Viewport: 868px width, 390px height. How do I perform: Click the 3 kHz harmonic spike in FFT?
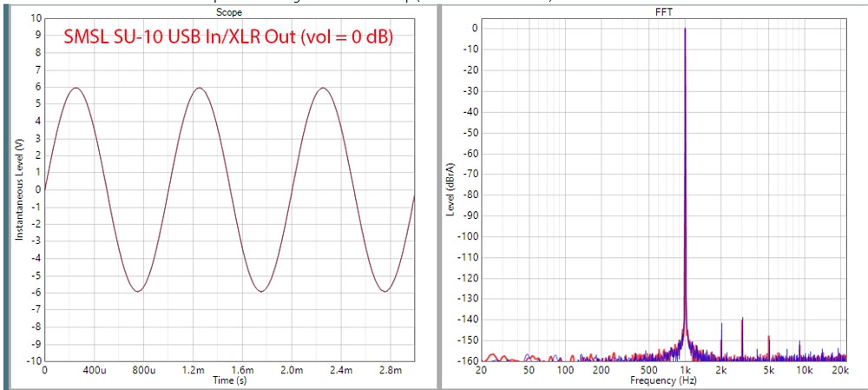click(742, 319)
